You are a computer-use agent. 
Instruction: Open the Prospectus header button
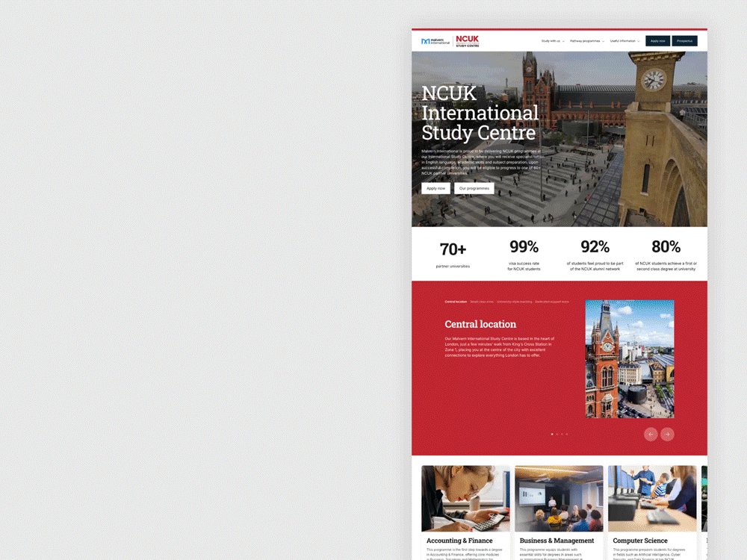[x=684, y=41]
